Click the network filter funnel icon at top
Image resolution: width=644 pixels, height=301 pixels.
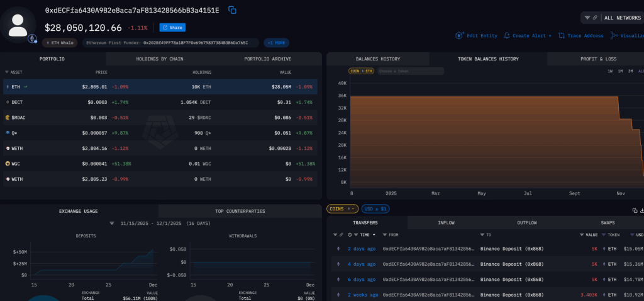click(x=587, y=18)
